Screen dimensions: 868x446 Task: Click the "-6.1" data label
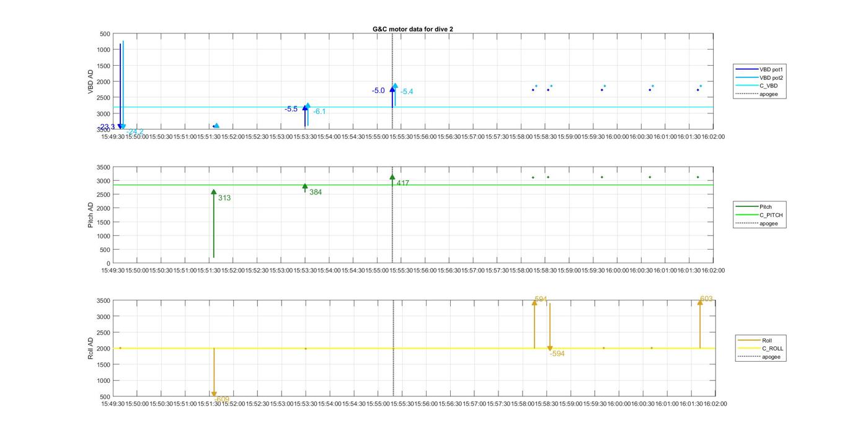coord(319,111)
